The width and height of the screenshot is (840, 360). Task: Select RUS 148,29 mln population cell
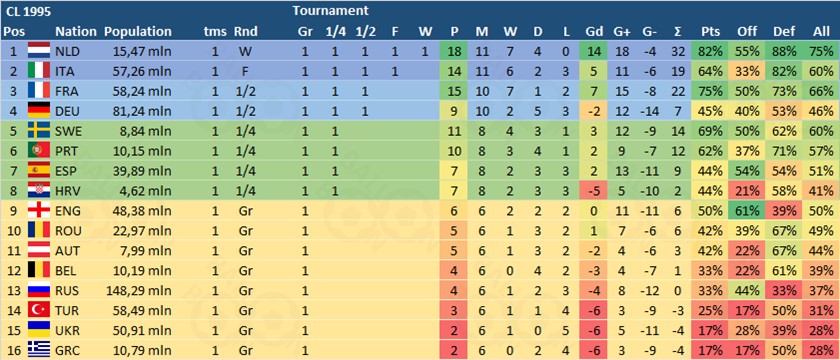click(141, 291)
